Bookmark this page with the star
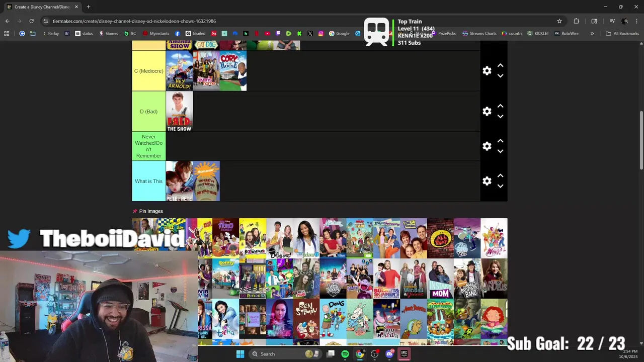The image size is (644, 362). pos(559,21)
